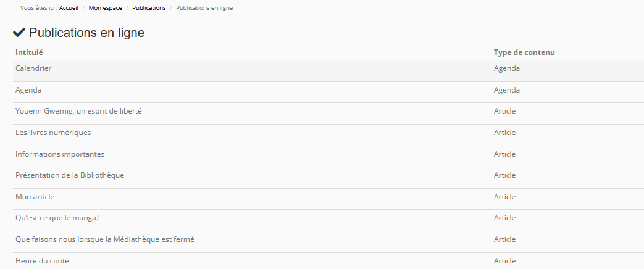Click the checkmark icon beside Publications en ligne

(19, 33)
